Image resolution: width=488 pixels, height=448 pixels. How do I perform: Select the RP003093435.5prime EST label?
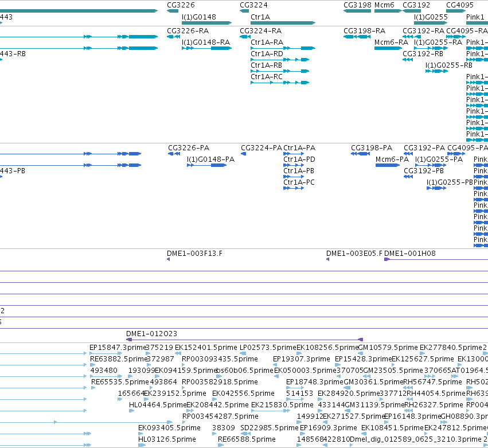pyautogui.click(x=220, y=359)
